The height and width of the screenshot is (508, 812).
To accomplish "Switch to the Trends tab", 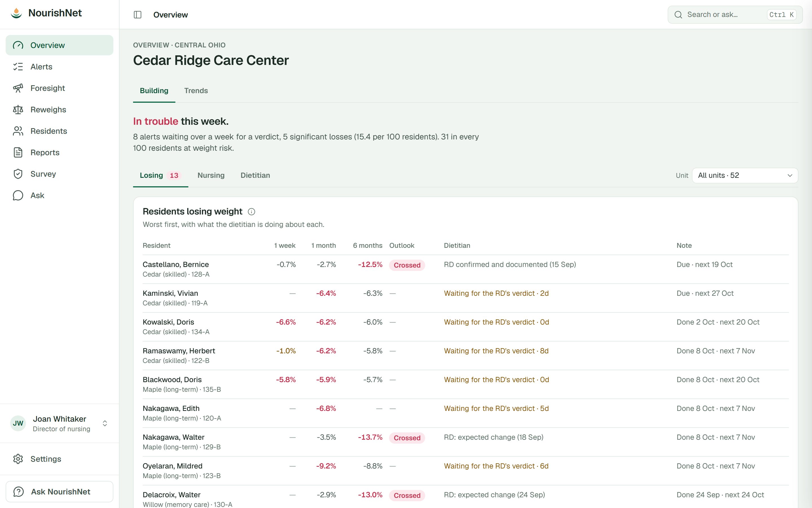I will click(x=196, y=91).
